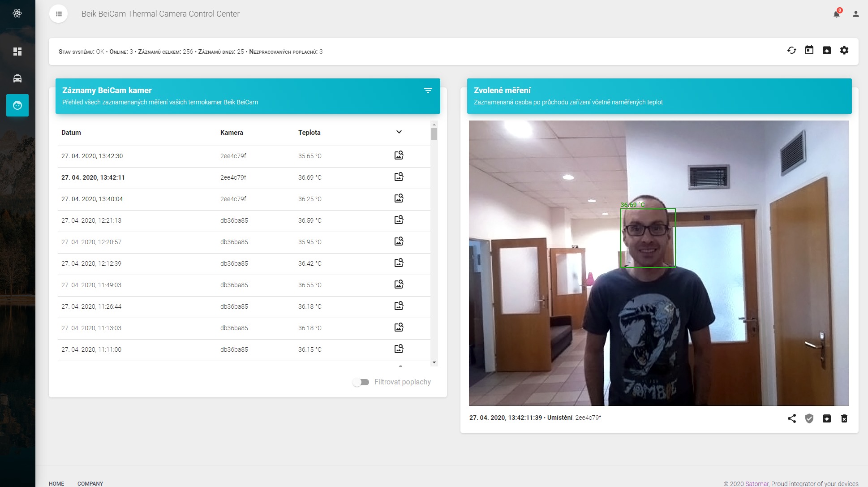Open the Satomar link in footer

[x=756, y=483]
